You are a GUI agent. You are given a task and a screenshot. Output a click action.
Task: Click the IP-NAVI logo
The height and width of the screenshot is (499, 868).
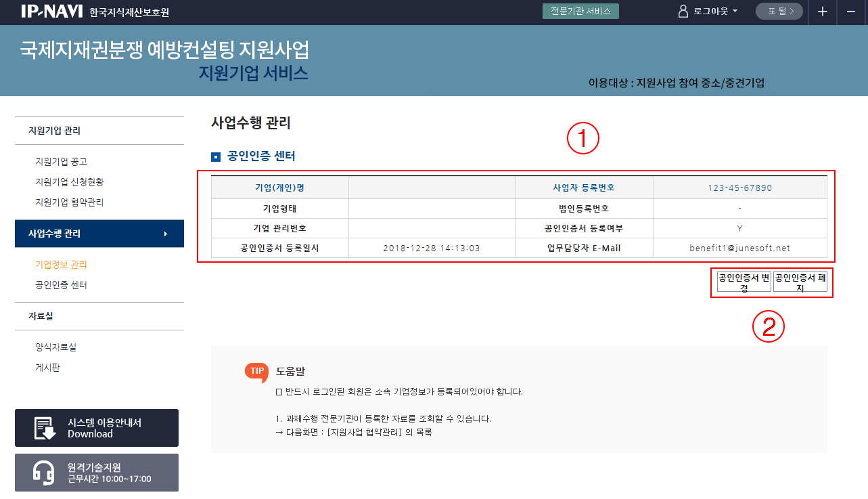[x=52, y=12]
